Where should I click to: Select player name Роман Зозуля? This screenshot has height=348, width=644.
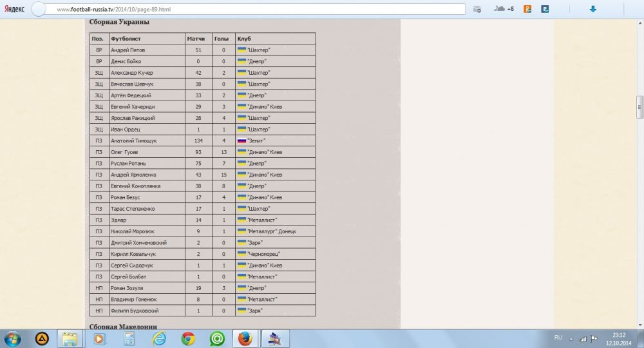[x=127, y=288]
